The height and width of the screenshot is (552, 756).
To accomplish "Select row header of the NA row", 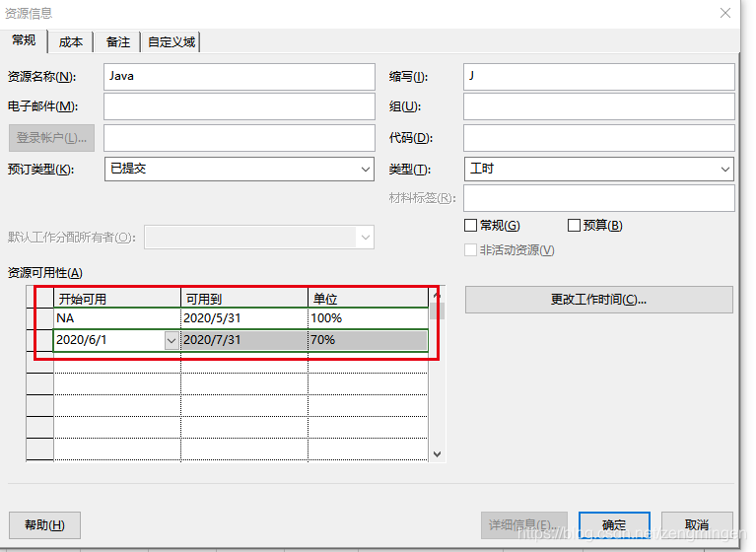I will (40, 318).
